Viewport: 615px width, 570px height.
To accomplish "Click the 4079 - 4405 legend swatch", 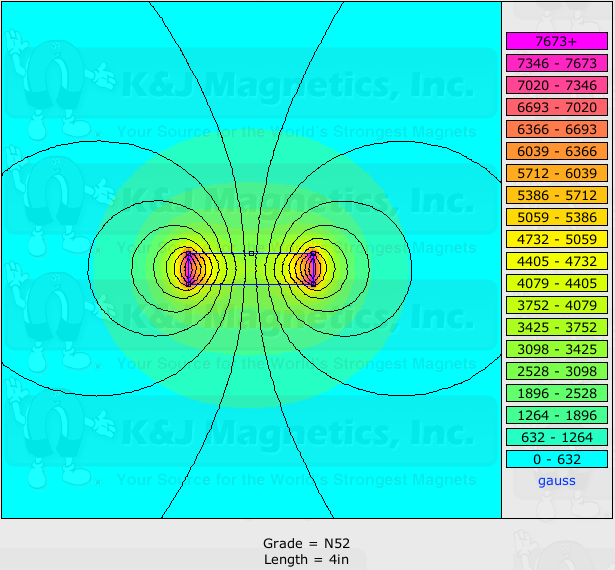I will point(557,283).
